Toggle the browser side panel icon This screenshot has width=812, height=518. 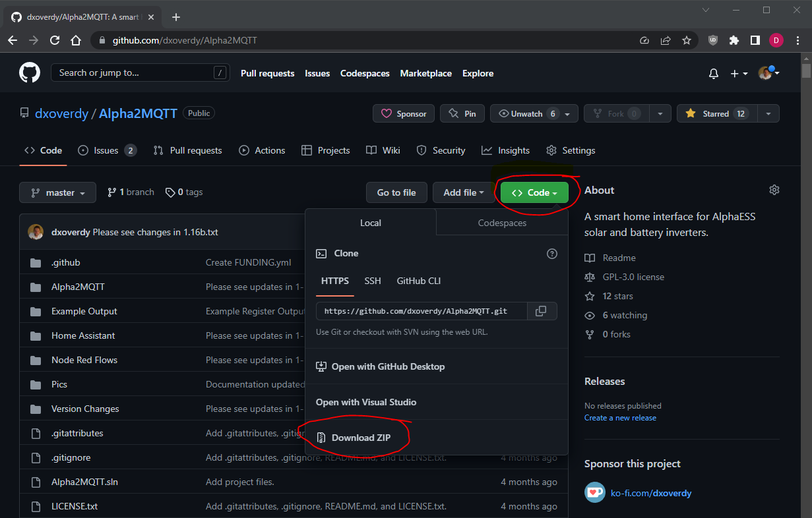click(755, 40)
